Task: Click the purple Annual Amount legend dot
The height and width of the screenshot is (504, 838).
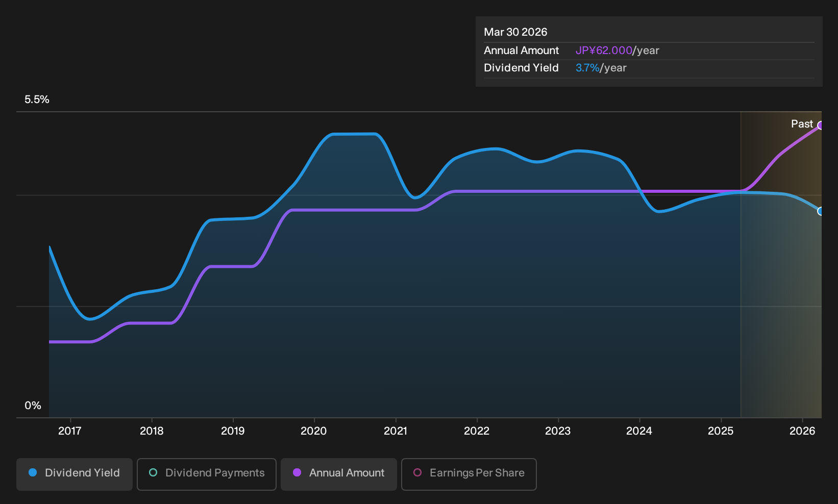Action: (x=297, y=473)
